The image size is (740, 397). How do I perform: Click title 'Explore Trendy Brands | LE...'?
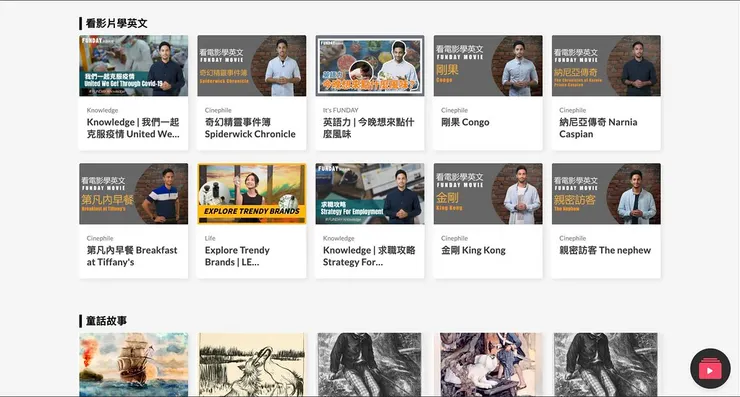[237, 256]
